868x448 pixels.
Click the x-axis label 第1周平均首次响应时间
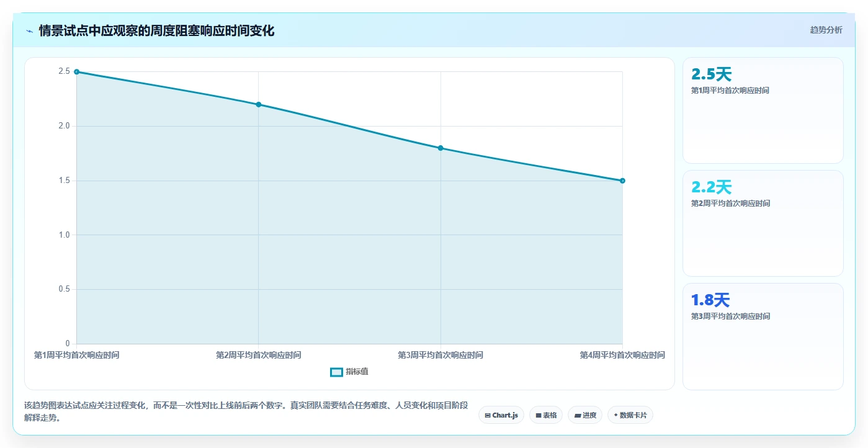coord(76,356)
